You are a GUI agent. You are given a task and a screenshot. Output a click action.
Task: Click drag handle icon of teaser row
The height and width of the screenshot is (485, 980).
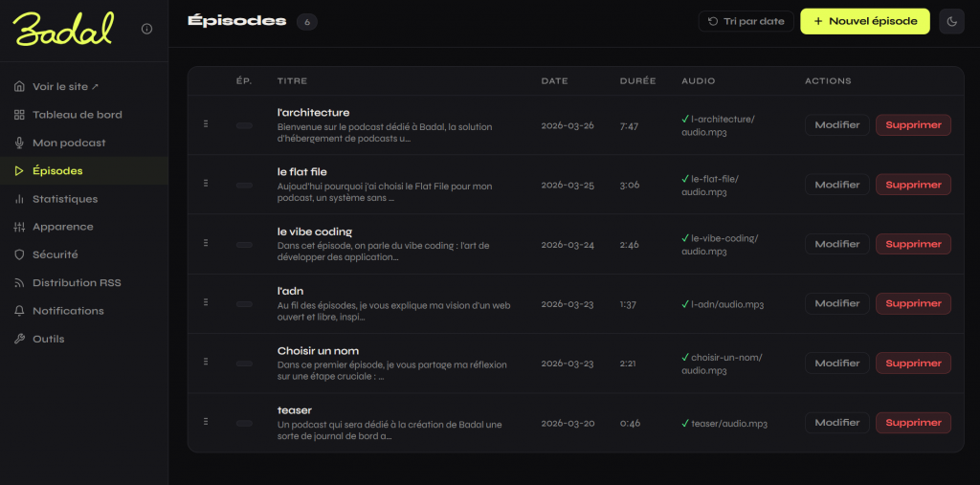click(x=206, y=422)
